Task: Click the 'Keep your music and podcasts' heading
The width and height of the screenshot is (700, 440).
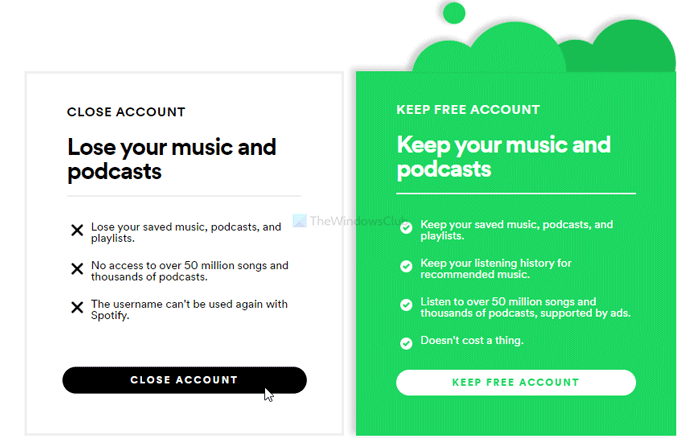Action: pyautogui.click(x=503, y=156)
